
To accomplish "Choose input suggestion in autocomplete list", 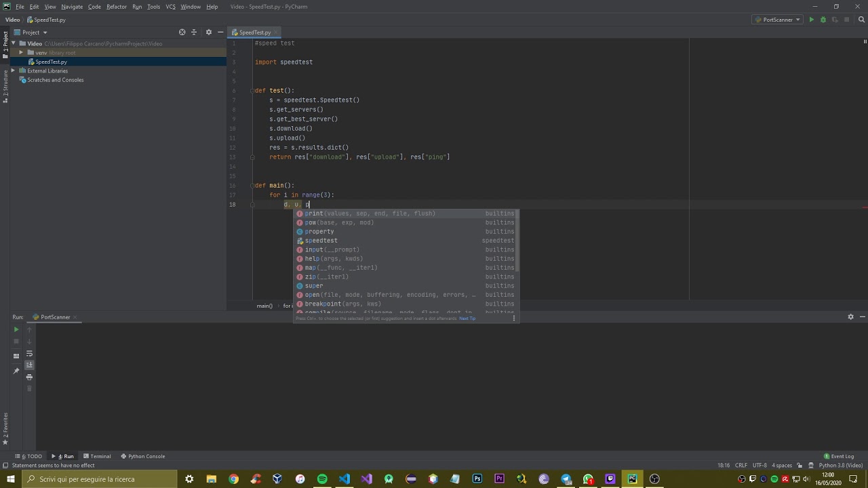I will [406, 249].
